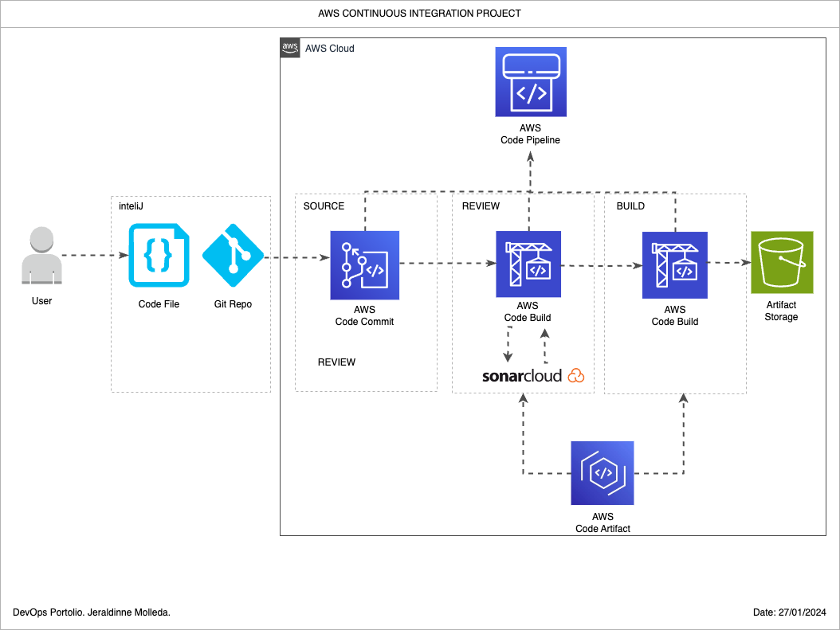Viewport: 840px width, 630px height.
Task: Click the Git Repo label
Action: (233, 304)
